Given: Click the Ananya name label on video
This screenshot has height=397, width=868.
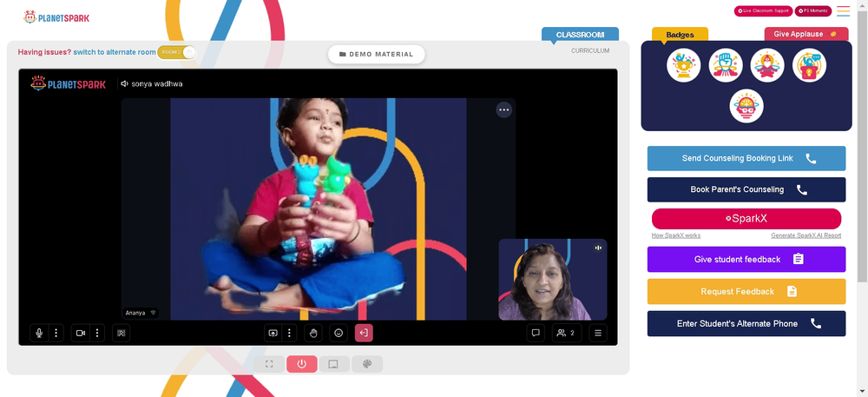Looking at the screenshot, I should tap(141, 313).
